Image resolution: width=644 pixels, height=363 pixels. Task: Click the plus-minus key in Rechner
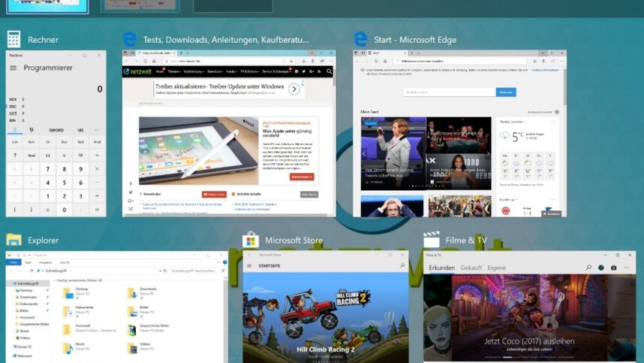coord(47,210)
